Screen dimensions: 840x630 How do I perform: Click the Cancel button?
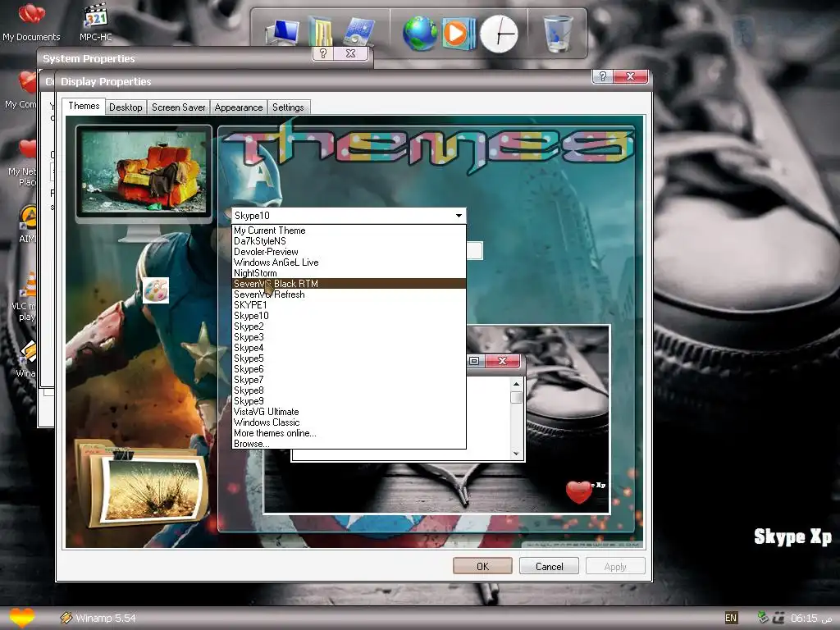[549, 566]
